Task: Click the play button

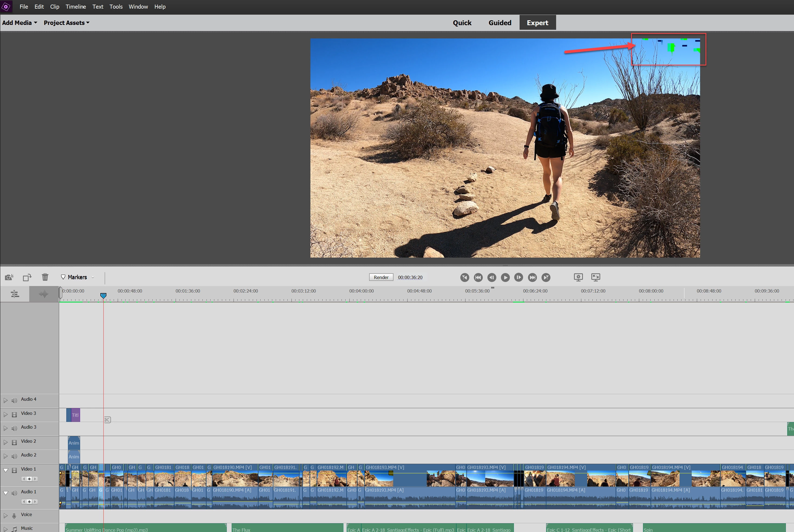Action: point(505,278)
